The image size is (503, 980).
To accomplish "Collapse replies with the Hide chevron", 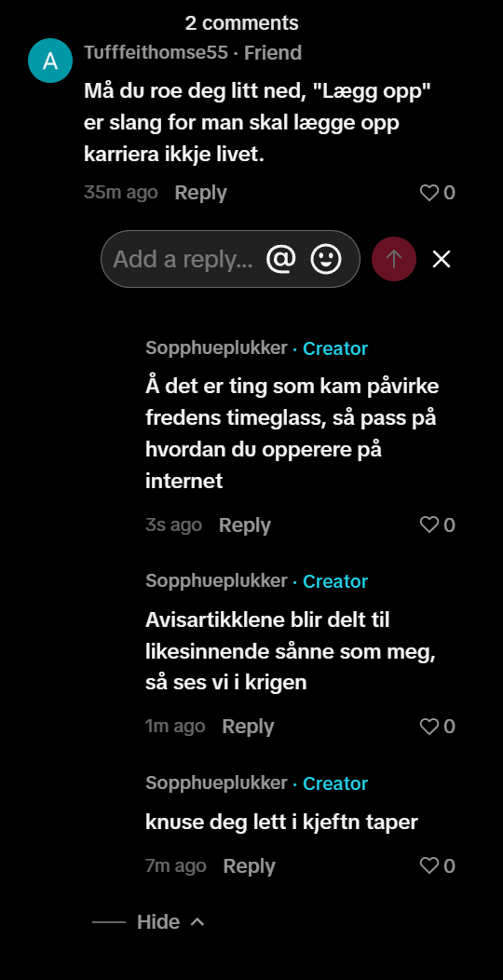I will [x=197, y=922].
